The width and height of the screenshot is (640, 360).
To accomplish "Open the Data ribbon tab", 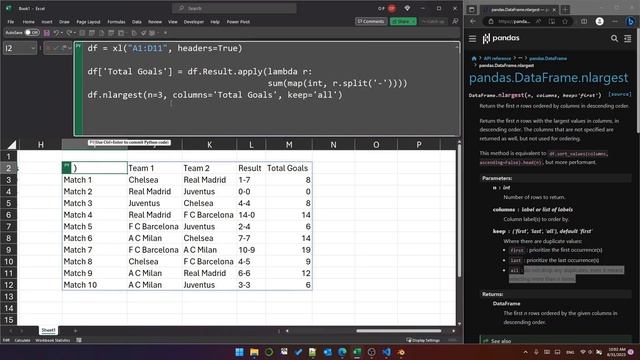I will (x=137, y=22).
